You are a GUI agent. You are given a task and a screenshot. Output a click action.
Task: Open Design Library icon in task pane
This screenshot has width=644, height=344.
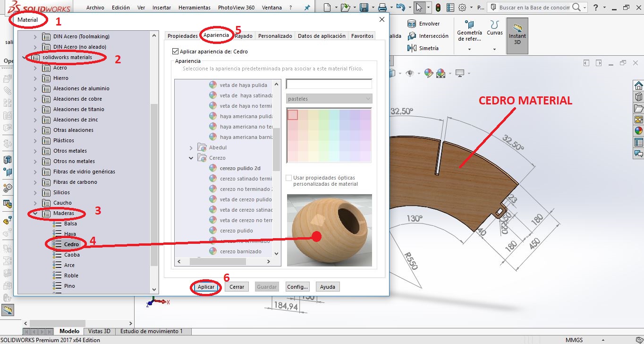(x=638, y=97)
